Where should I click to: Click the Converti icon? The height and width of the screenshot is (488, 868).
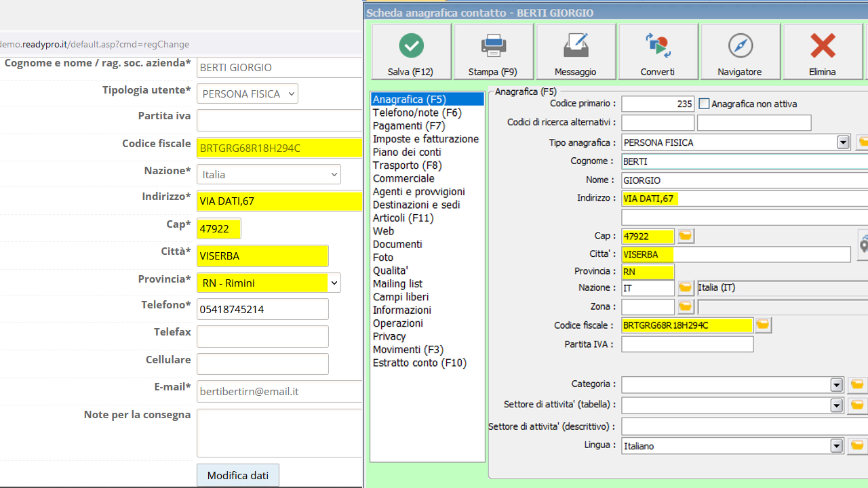(x=658, y=45)
